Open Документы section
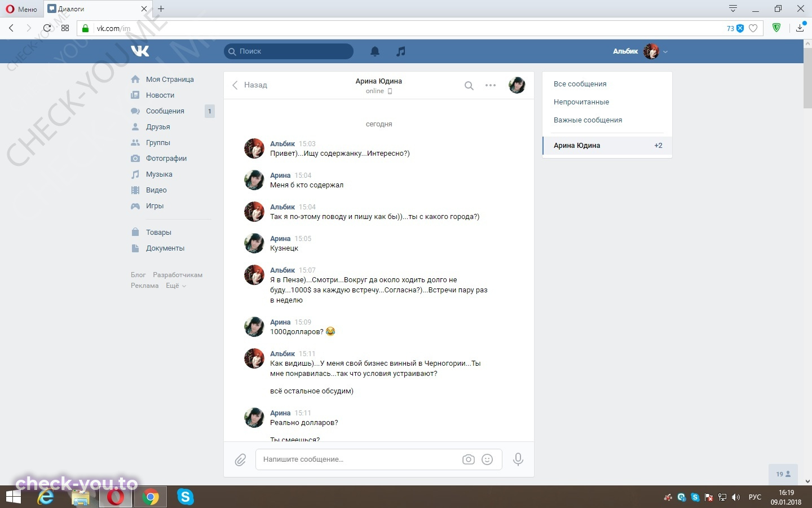The image size is (812, 508). [x=165, y=248]
